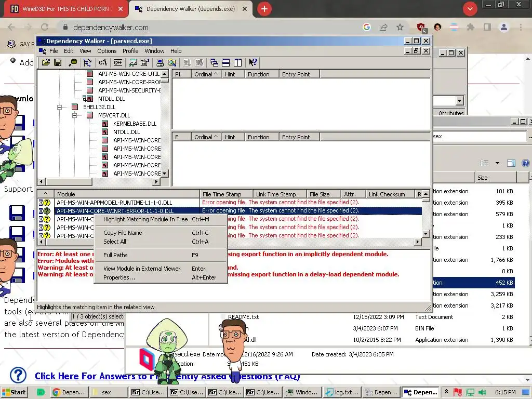Viewport: 532px width, 399px height.
Task: Expand hidden tray icons with the chevron
Action: (x=446, y=392)
